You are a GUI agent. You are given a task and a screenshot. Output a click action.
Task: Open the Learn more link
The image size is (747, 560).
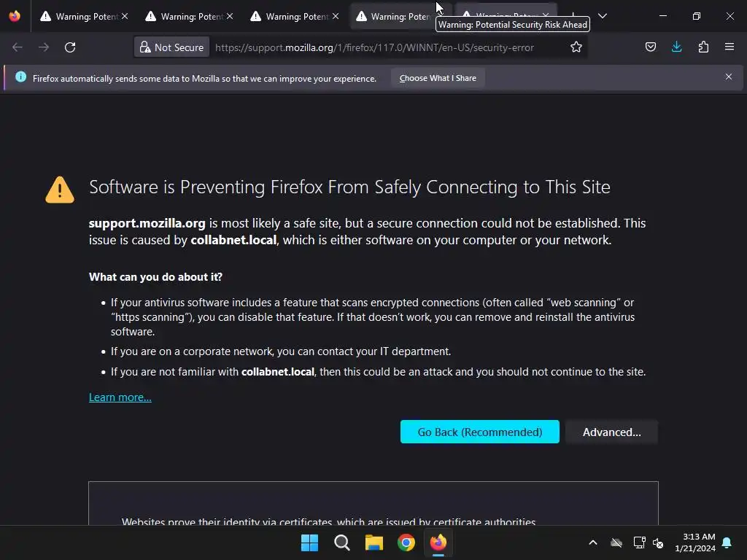[120, 397]
